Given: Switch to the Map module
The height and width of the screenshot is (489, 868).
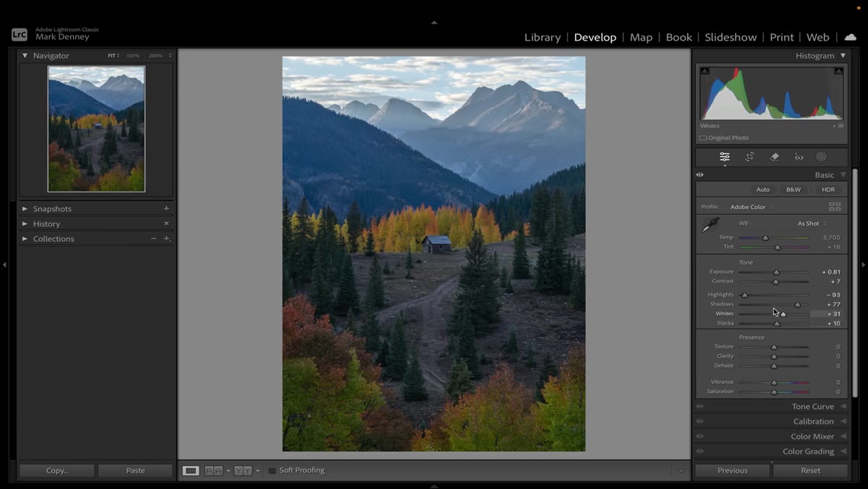Looking at the screenshot, I should click(641, 37).
